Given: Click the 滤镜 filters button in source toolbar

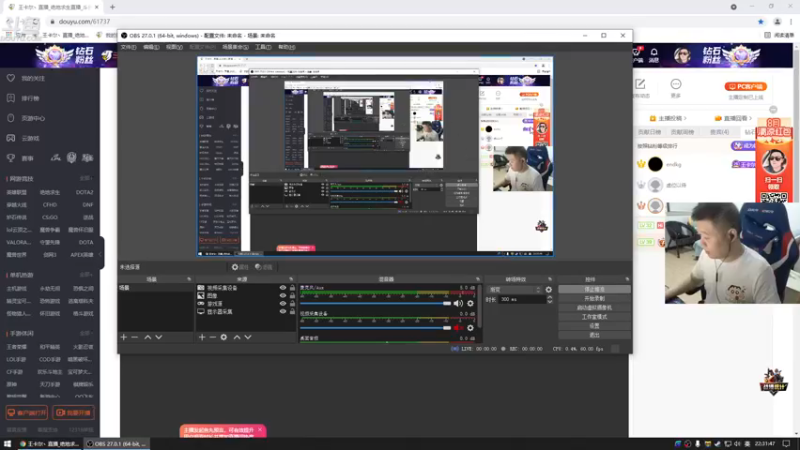Looking at the screenshot, I should [264, 267].
